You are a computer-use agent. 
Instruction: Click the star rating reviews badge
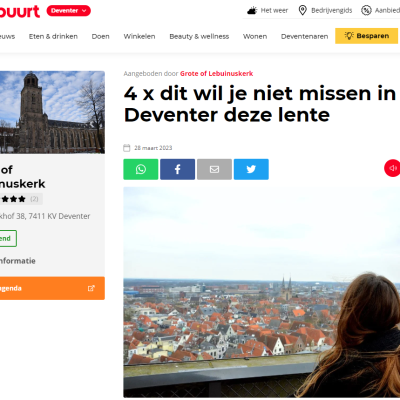(x=21, y=199)
